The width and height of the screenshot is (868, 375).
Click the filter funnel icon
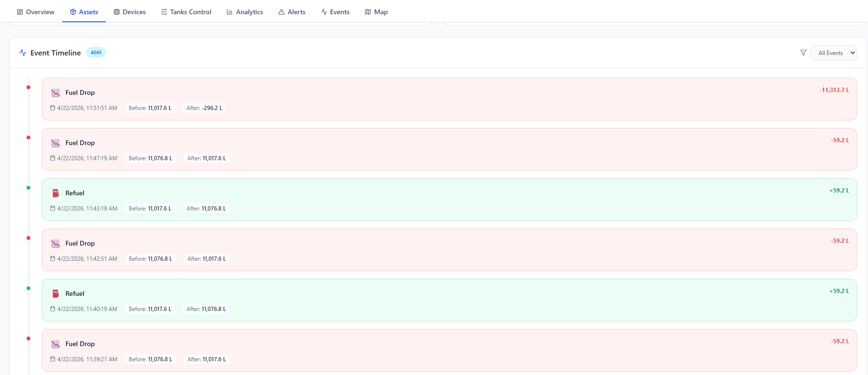(803, 53)
